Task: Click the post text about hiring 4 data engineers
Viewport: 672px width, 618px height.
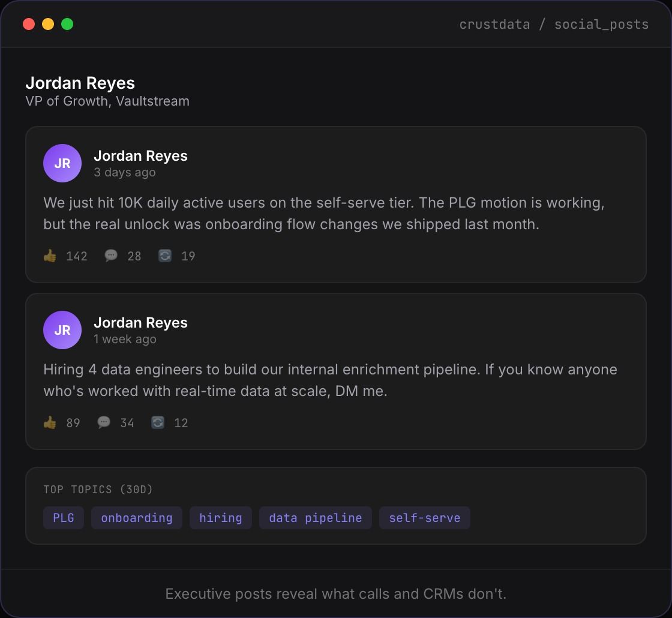Action: coord(330,380)
